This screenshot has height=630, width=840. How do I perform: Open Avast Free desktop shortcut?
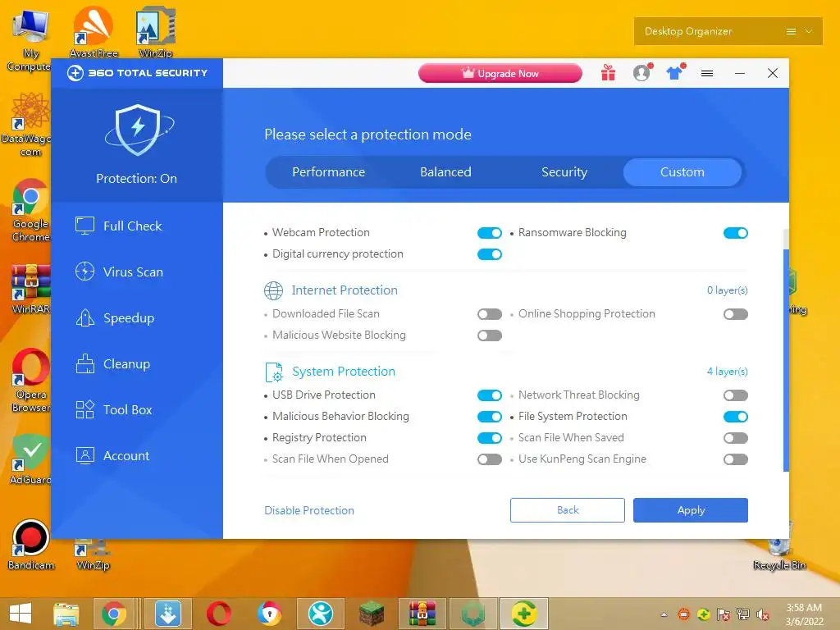click(94, 31)
